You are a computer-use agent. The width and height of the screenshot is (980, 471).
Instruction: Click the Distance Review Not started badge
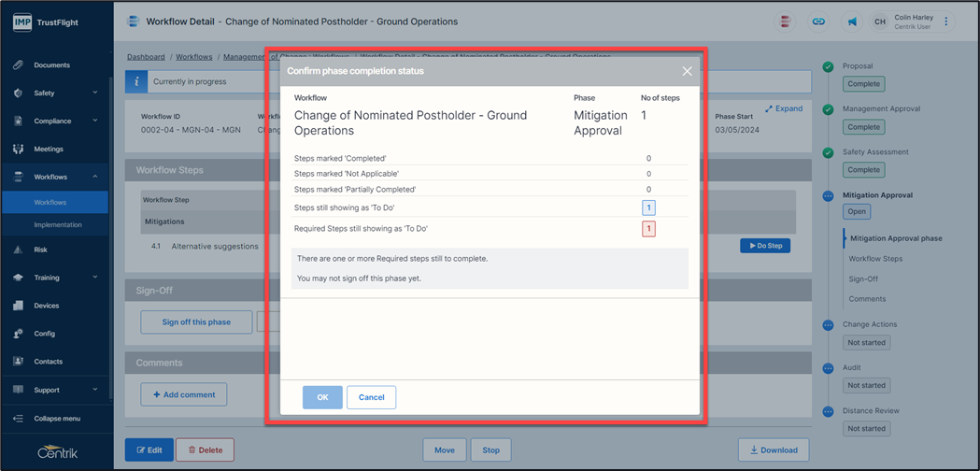866,428
